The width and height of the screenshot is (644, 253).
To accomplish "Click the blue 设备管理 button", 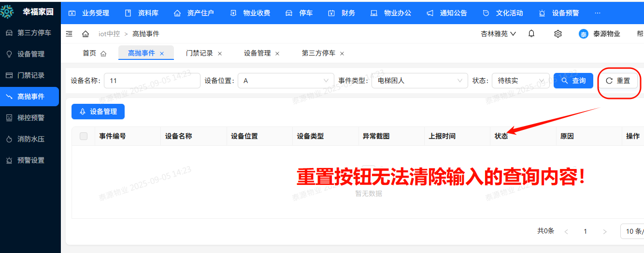I will pyautogui.click(x=98, y=112).
